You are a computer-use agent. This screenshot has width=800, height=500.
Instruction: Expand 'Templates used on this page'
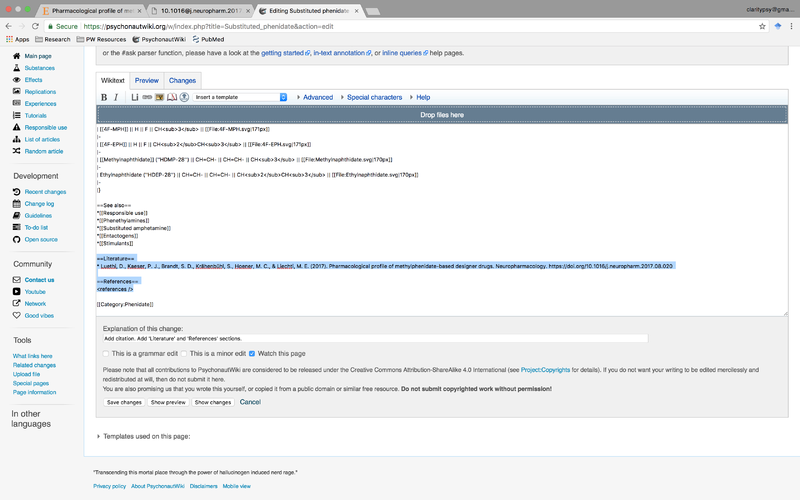[144, 436]
